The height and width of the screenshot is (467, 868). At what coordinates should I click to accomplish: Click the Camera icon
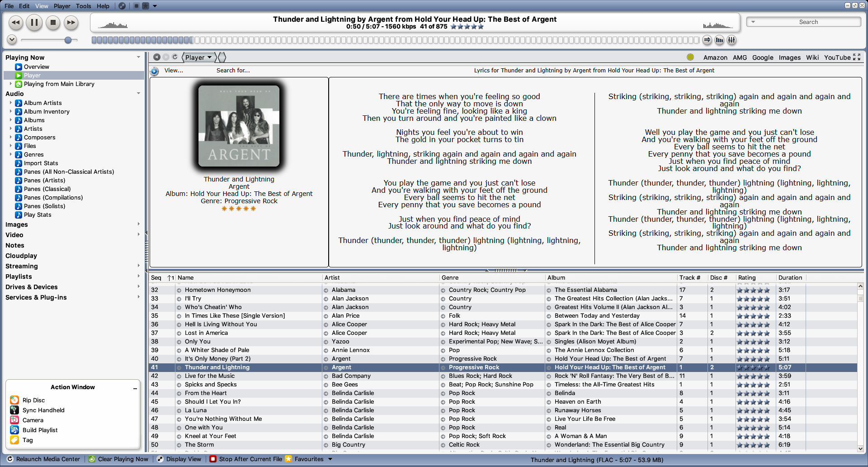click(14, 420)
